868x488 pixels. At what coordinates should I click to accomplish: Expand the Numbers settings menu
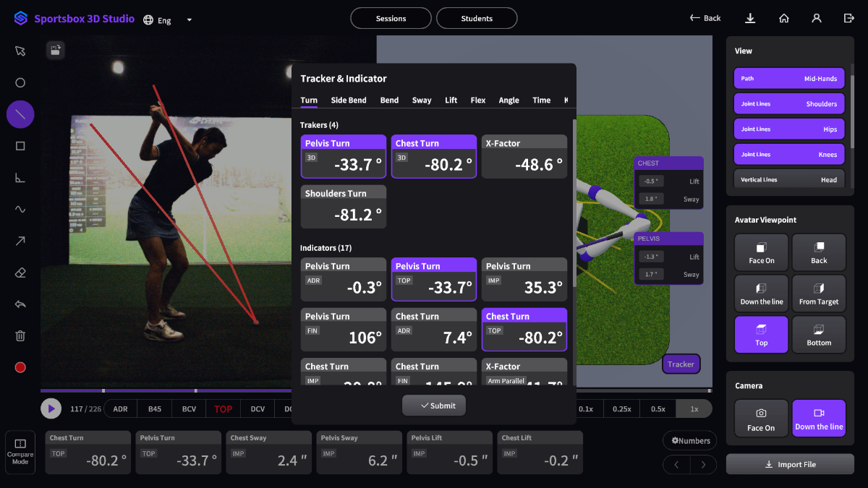pos(689,440)
